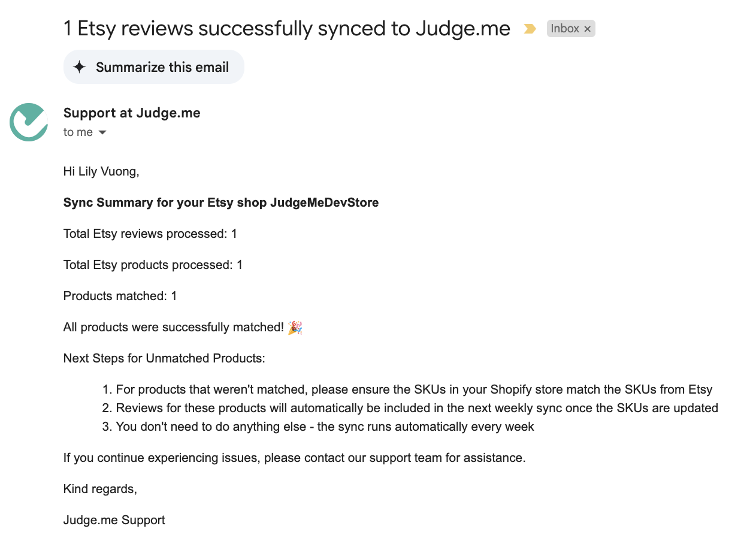Click the bold Sync Summary heading
This screenshot has height=544, width=756.
coord(221,203)
